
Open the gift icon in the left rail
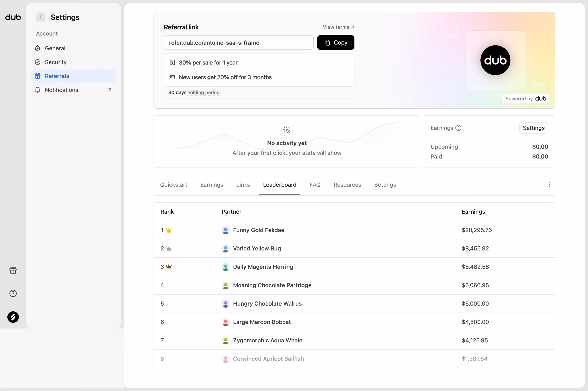[x=13, y=270]
